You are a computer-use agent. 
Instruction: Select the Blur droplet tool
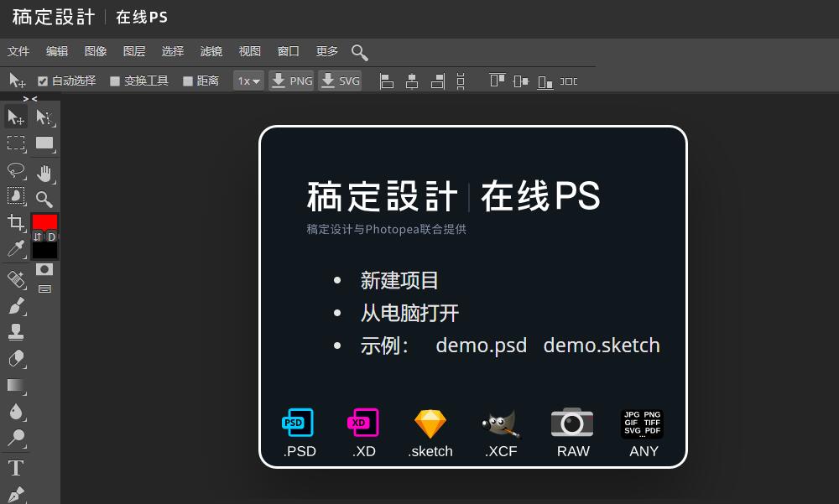point(15,412)
